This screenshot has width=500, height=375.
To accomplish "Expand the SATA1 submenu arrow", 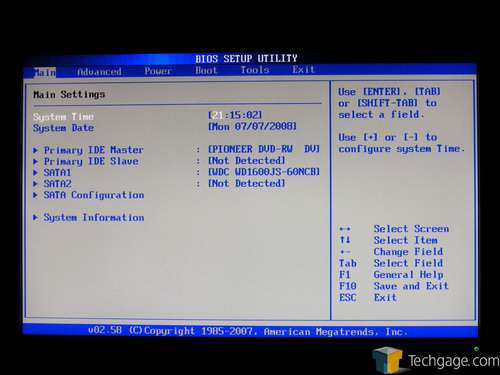I will coord(35,173).
